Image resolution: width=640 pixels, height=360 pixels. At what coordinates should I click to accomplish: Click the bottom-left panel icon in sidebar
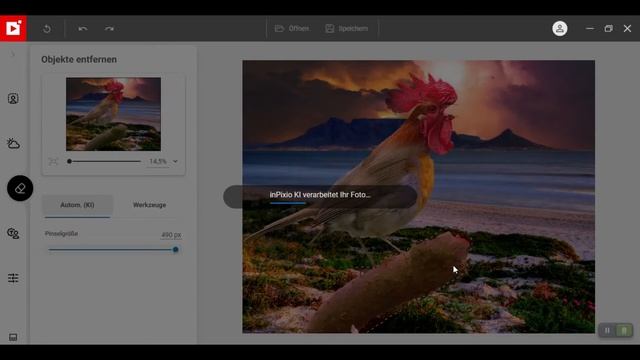click(13, 337)
